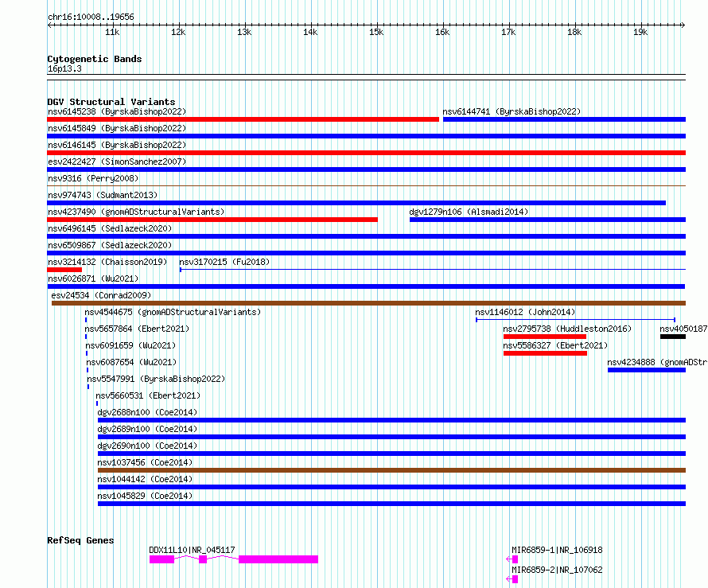Click the nsv3214132 short red bar
The image size is (708, 588).
tap(64, 270)
